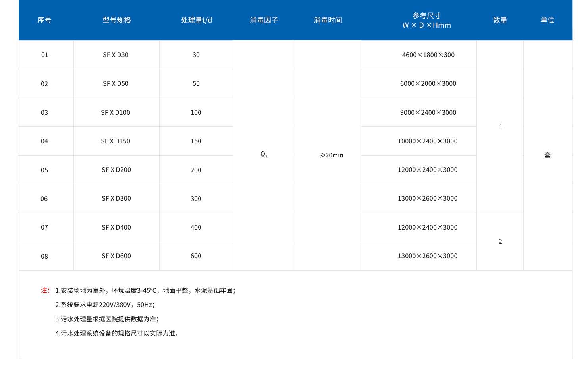
Task: Click model cell SF X D50
Action: pos(116,84)
